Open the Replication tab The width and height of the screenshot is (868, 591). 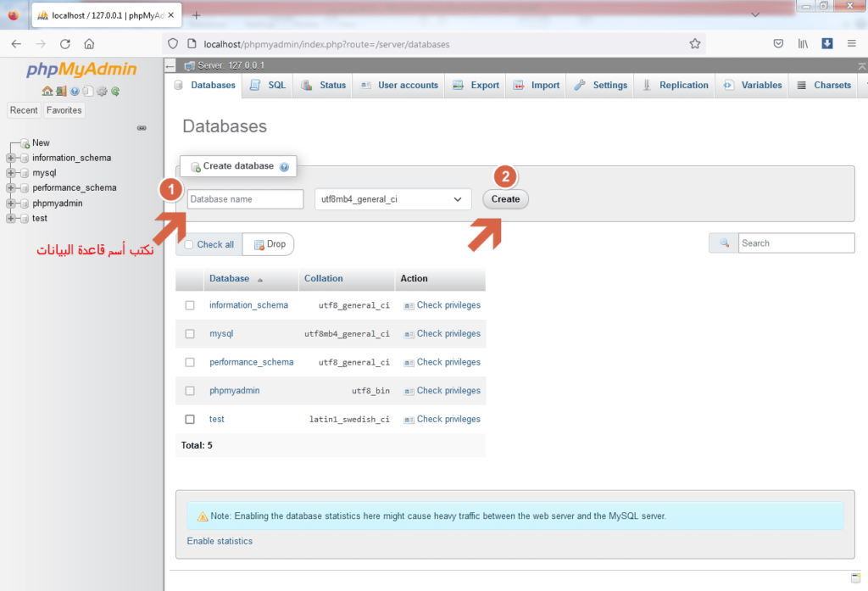[x=676, y=86]
